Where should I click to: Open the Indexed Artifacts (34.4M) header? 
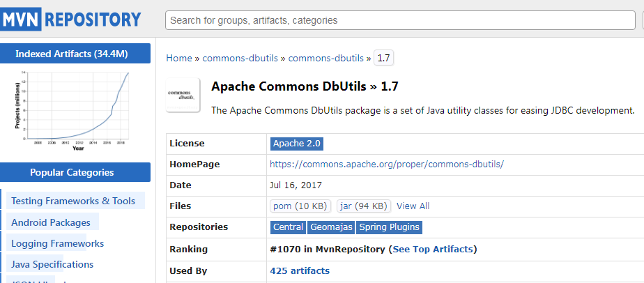point(75,54)
